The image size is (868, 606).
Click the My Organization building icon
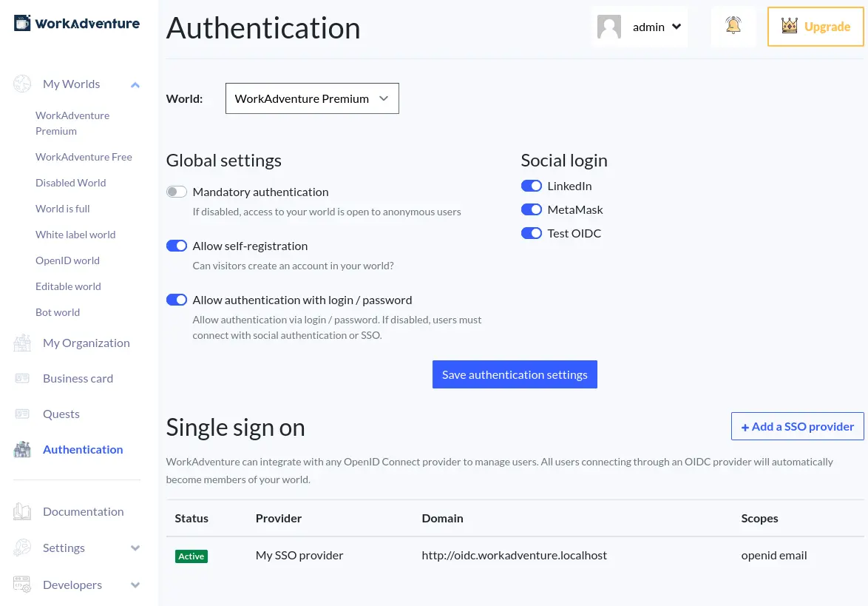point(22,343)
